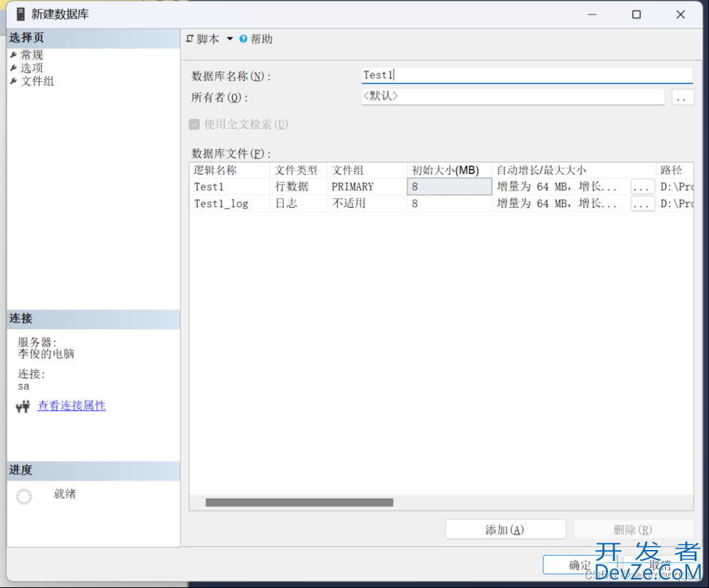Select the 文件组 page
This screenshot has width=709, height=588.
tap(37, 81)
